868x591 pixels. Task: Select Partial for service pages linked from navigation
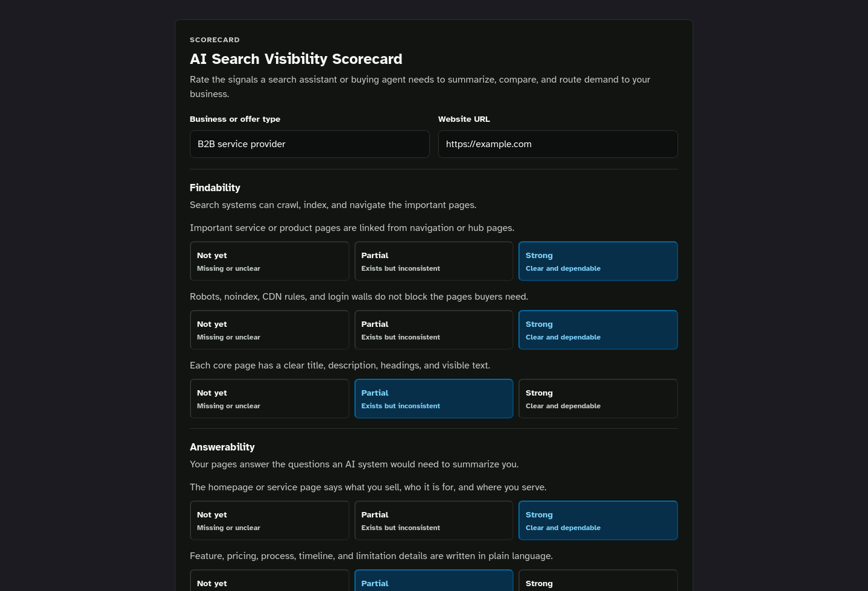433,261
